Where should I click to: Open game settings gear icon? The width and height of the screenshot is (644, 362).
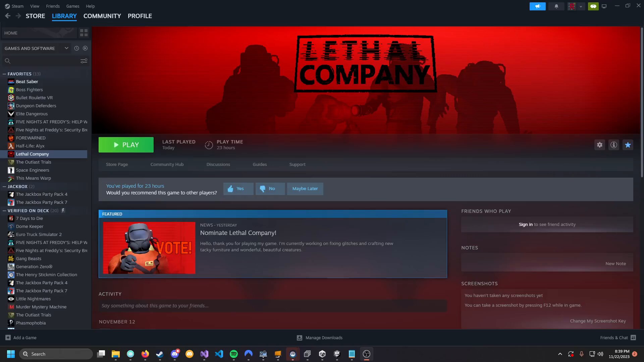tap(600, 145)
